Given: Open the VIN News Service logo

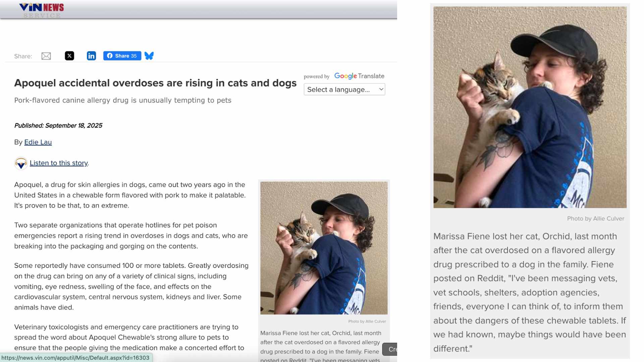Looking at the screenshot, I should (42, 10).
